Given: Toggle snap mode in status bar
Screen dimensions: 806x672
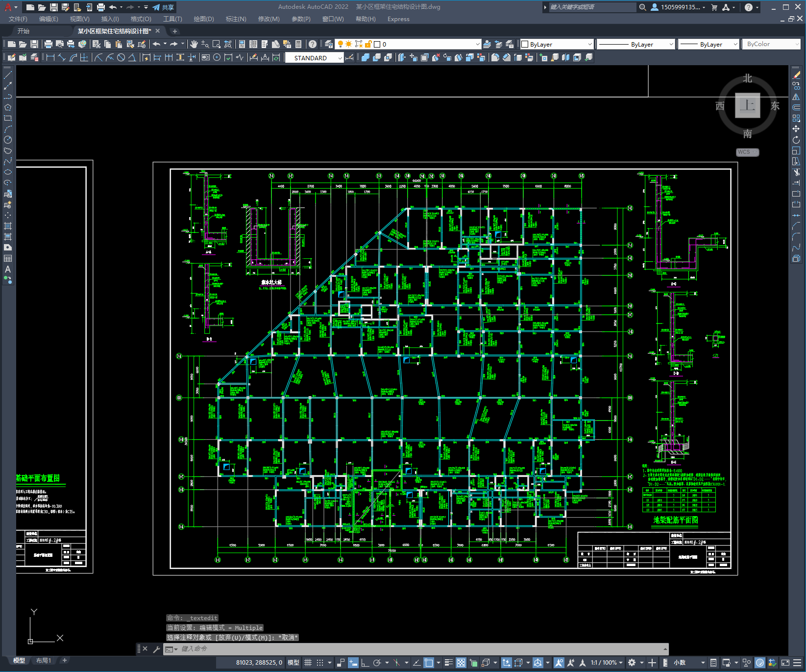Looking at the screenshot, I should tap(320, 663).
